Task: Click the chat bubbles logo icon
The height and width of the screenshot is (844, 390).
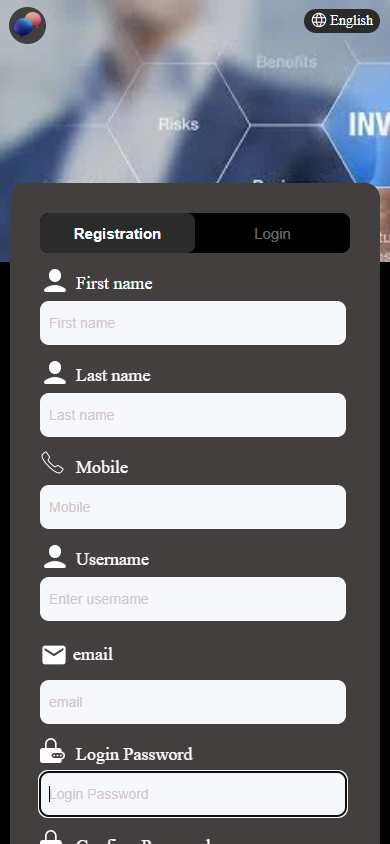Action: tap(27, 25)
